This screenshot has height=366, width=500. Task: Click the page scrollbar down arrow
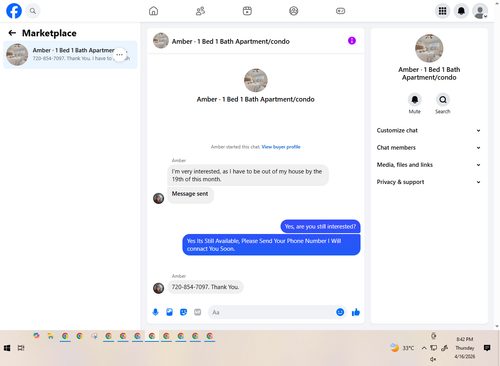point(497,326)
